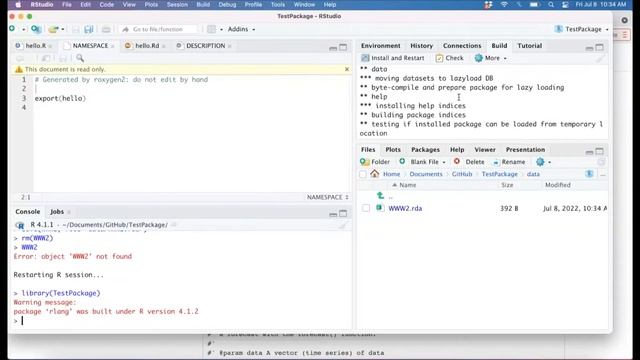
Task: Maximize the Console pane
Action: [343, 213]
